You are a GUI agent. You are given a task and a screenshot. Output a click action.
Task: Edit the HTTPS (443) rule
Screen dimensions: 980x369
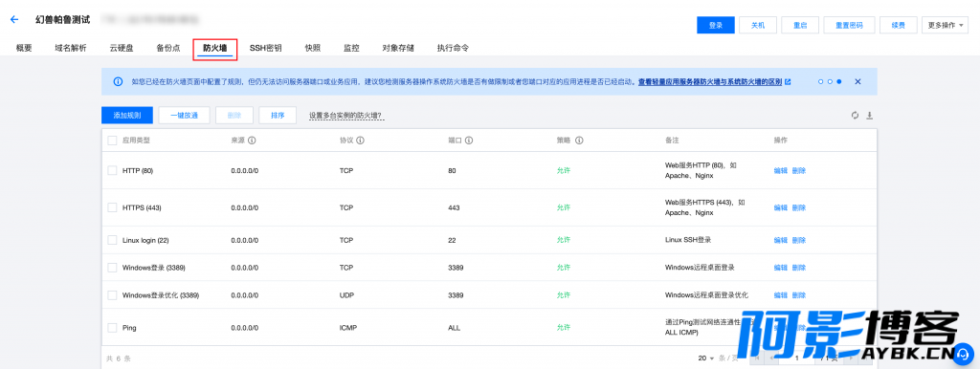click(781, 207)
